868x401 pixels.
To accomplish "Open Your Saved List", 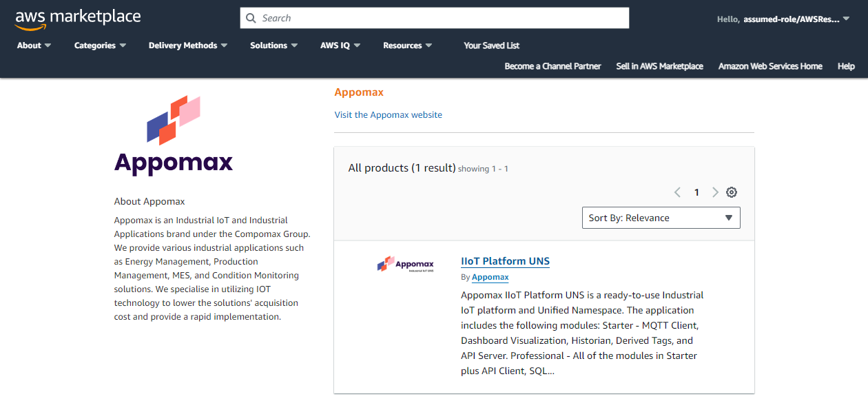I will (x=492, y=45).
